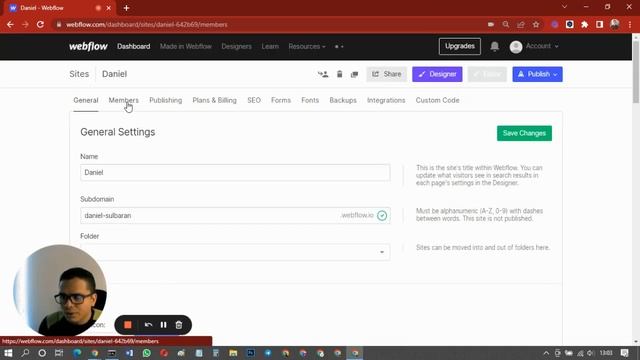640x360 pixels.
Task: Go back to Sites breadcrumb
Action: click(79, 74)
